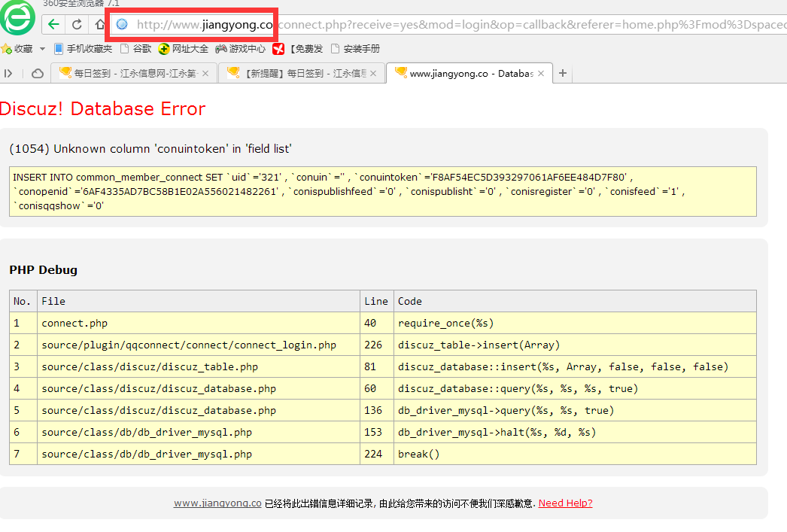Click the 360 browser logo icon
The width and height of the screenshot is (787, 532).
pyautogui.click(x=17, y=18)
